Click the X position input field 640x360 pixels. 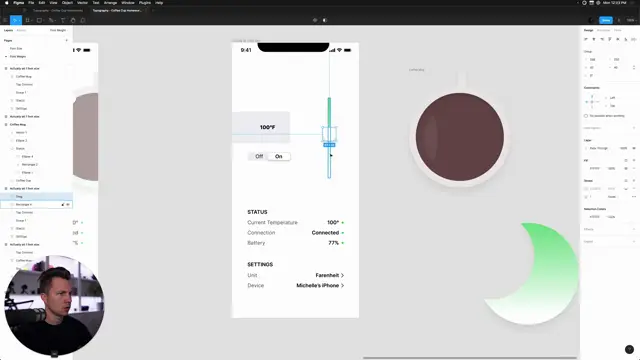pos(595,60)
